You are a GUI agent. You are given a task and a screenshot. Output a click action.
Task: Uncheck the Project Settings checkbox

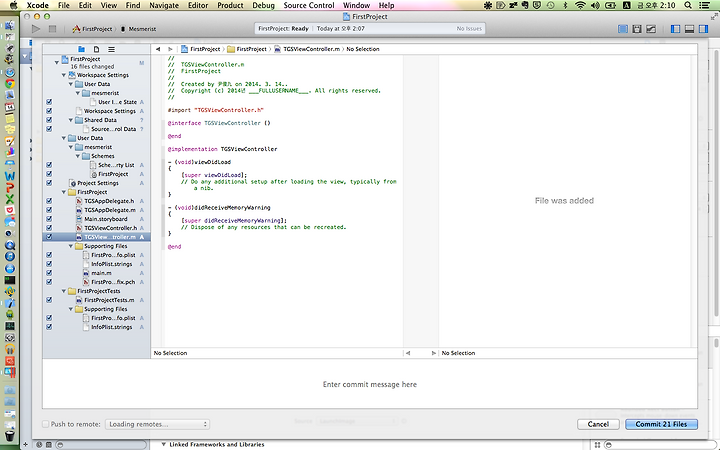click(49, 183)
